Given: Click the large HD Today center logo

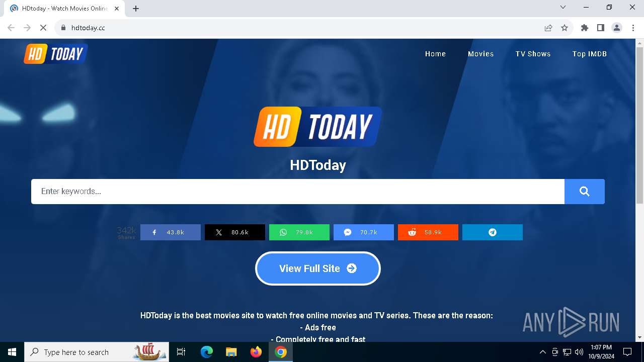Looking at the screenshot, I should coord(318,127).
